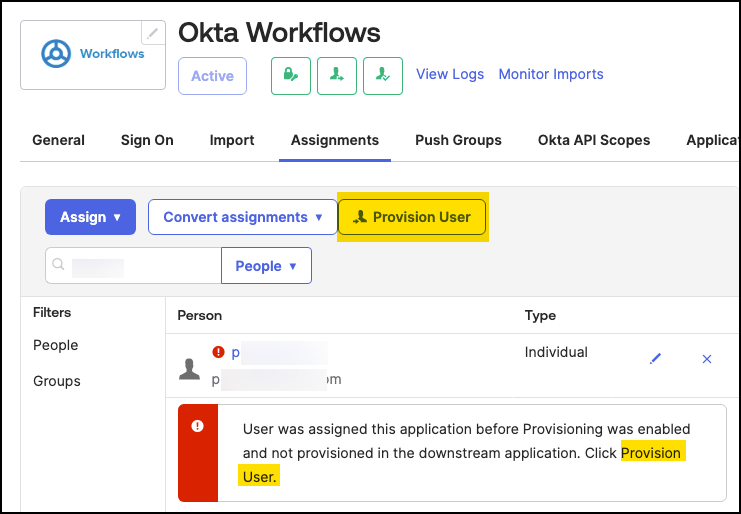This screenshot has height=514, width=741.
Task: Edit the individual user assignment with the pencil
Action: pyautogui.click(x=655, y=358)
